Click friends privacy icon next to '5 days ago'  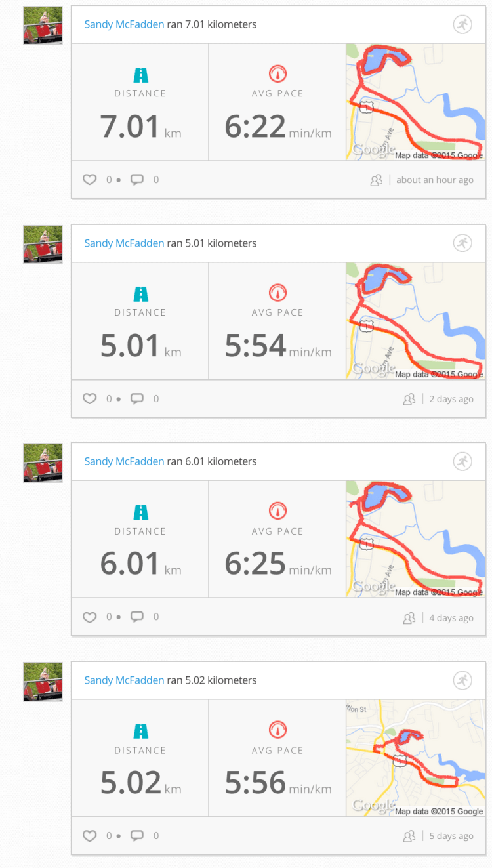tap(409, 837)
